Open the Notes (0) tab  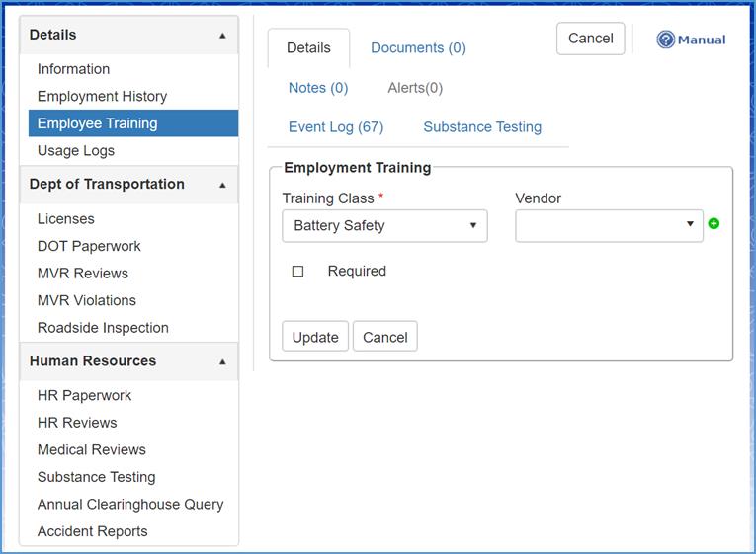[318, 88]
